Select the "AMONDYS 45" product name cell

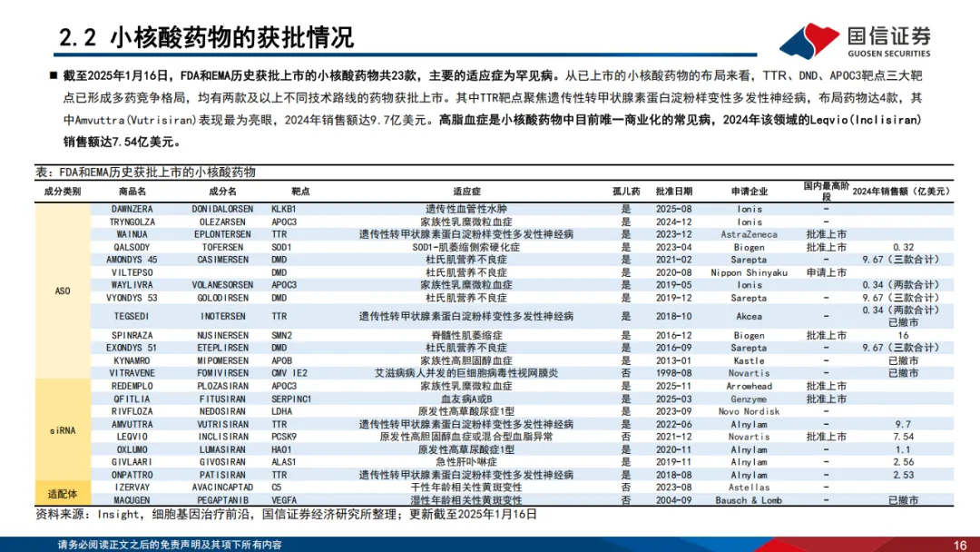click(132, 260)
